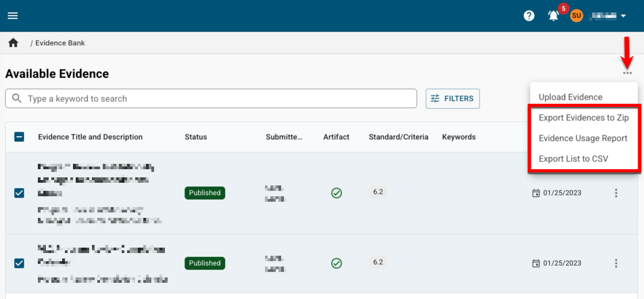
Task: Open second row's vertical dots menu
Action: pos(616,263)
